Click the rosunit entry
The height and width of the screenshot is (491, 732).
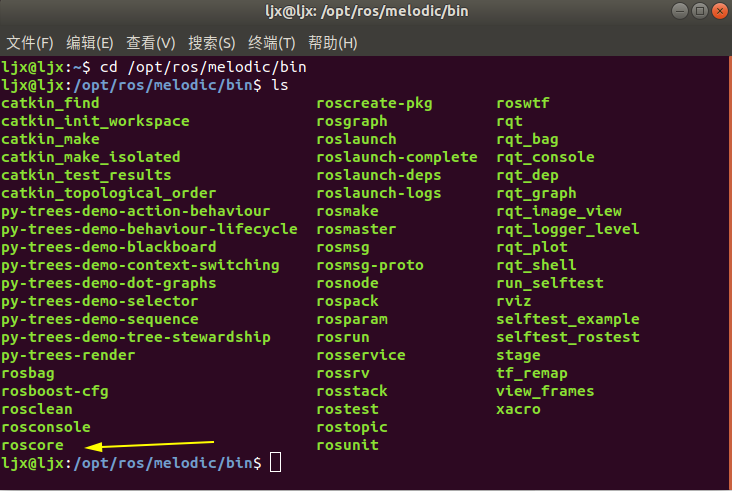point(347,445)
